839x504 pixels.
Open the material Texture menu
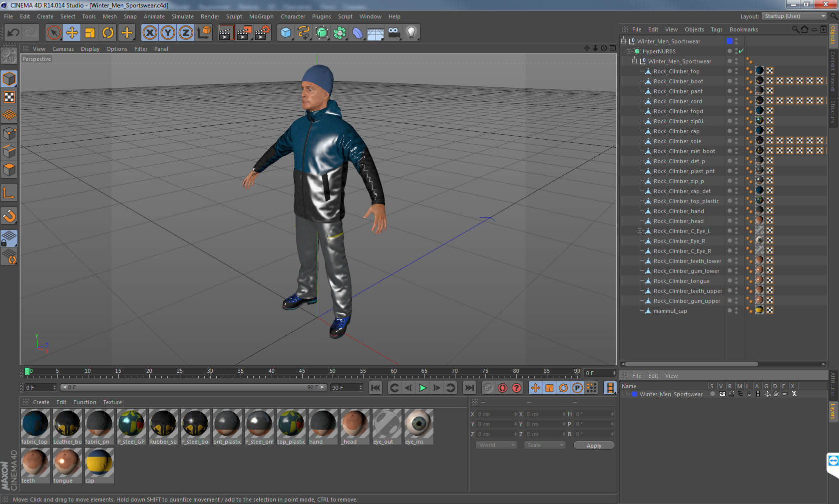coord(112,402)
